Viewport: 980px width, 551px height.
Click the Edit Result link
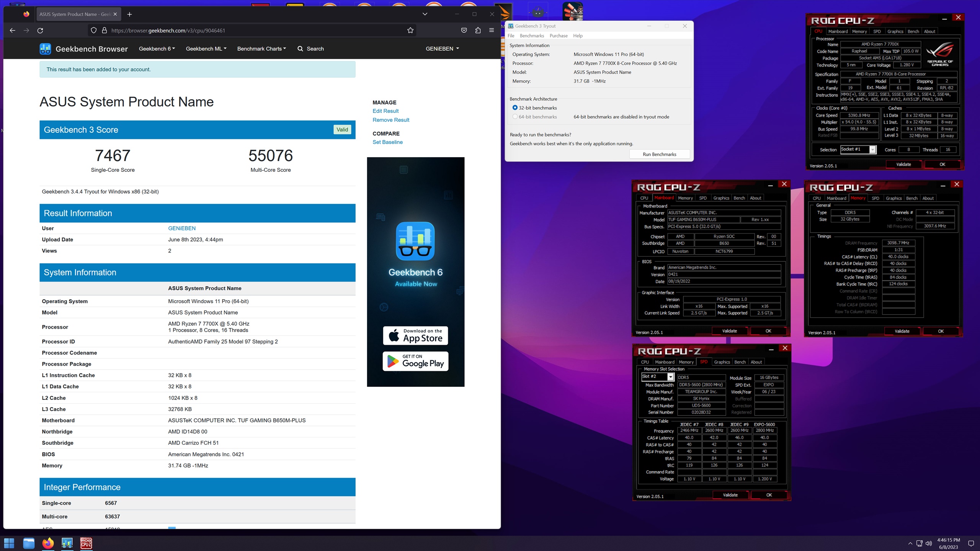pyautogui.click(x=385, y=111)
